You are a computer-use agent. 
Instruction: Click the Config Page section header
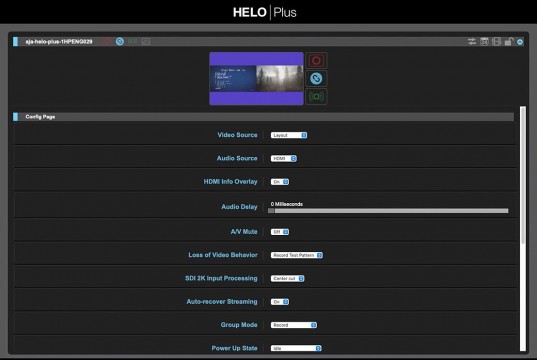[x=263, y=117]
